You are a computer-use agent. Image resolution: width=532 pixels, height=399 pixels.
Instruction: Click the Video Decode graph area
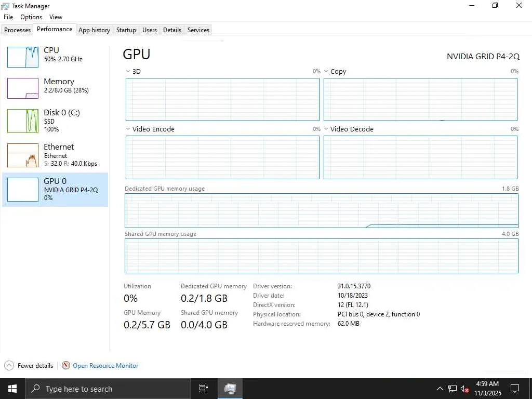(420, 157)
